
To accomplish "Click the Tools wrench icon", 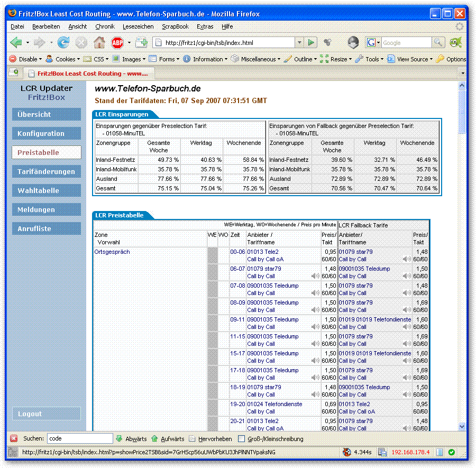I will pos(359,59).
